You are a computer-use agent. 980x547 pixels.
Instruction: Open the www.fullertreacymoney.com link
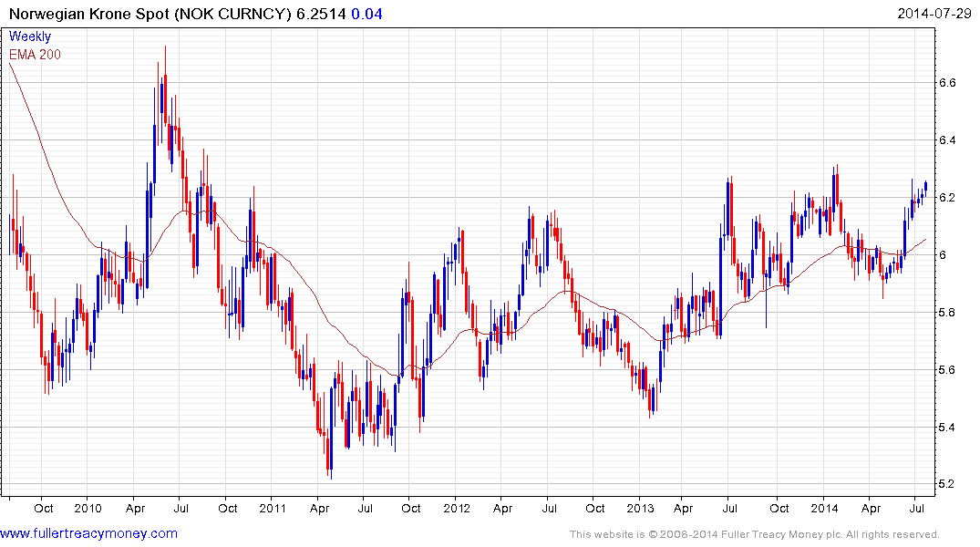88,533
